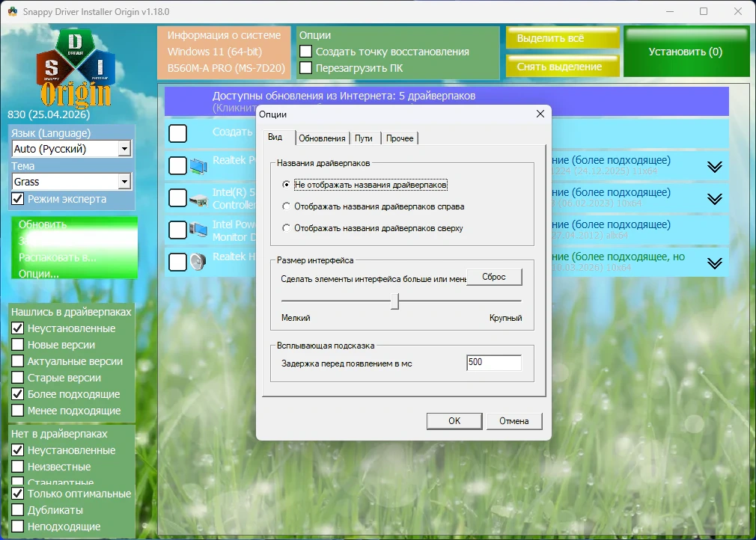Click the Internet updates available banner
Image resolution: width=756 pixels, height=540 pixels.
point(446,101)
